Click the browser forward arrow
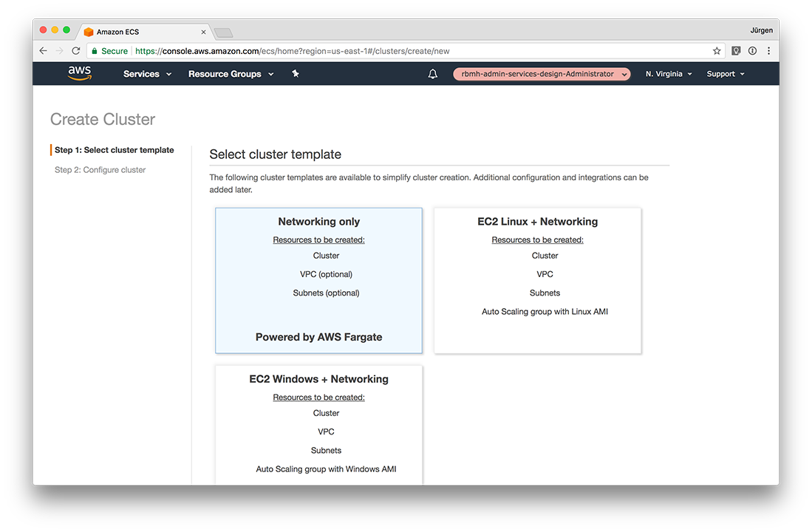Image resolution: width=812 pixels, height=532 pixels. point(60,51)
